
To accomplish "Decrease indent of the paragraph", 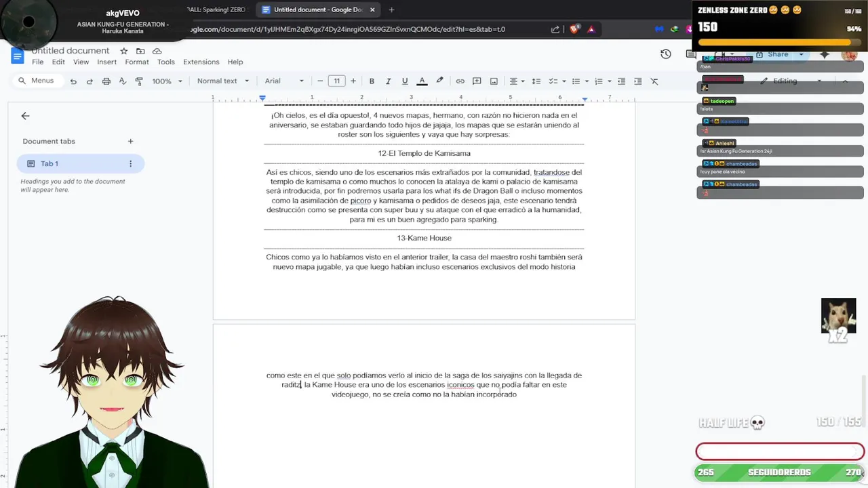I will [621, 81].
